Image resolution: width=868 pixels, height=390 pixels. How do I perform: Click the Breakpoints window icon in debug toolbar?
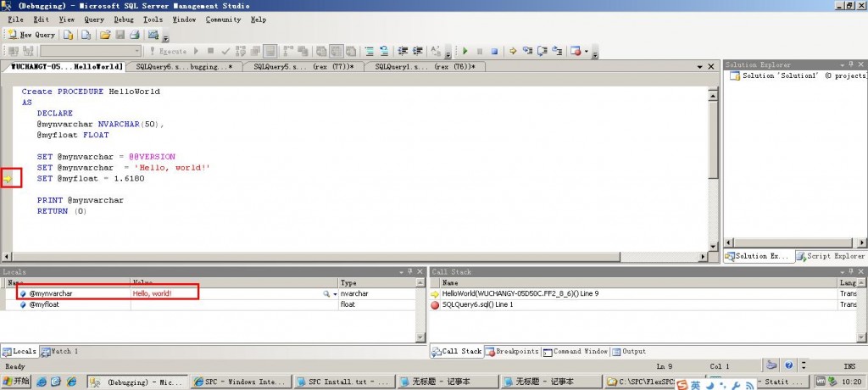click(576, 51)
